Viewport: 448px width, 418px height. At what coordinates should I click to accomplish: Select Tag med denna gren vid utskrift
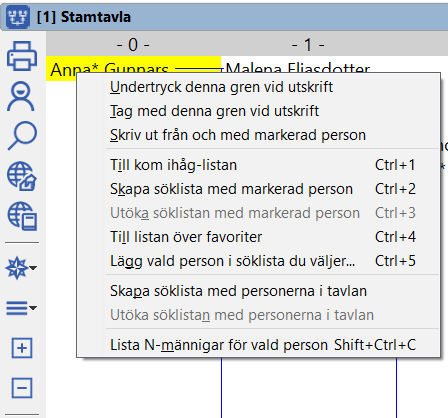tap(258, 111)
